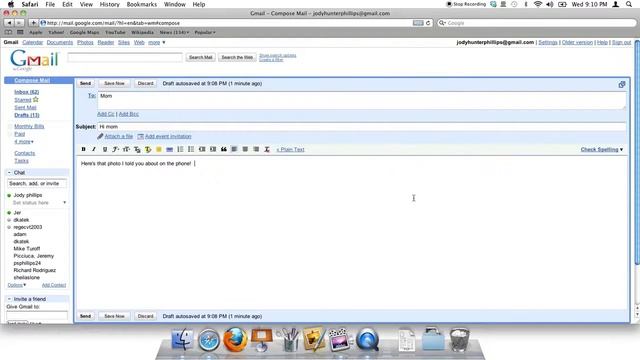Decrease the text indent
The height and width of the screenshot is (360, 640).
(x=202, y=149)
